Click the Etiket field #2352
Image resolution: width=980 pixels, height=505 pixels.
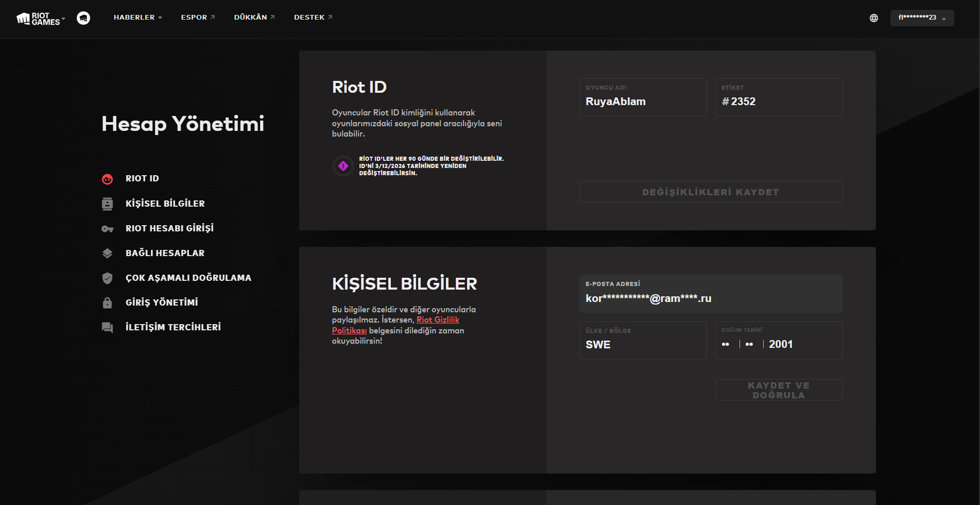click(779, 97)
